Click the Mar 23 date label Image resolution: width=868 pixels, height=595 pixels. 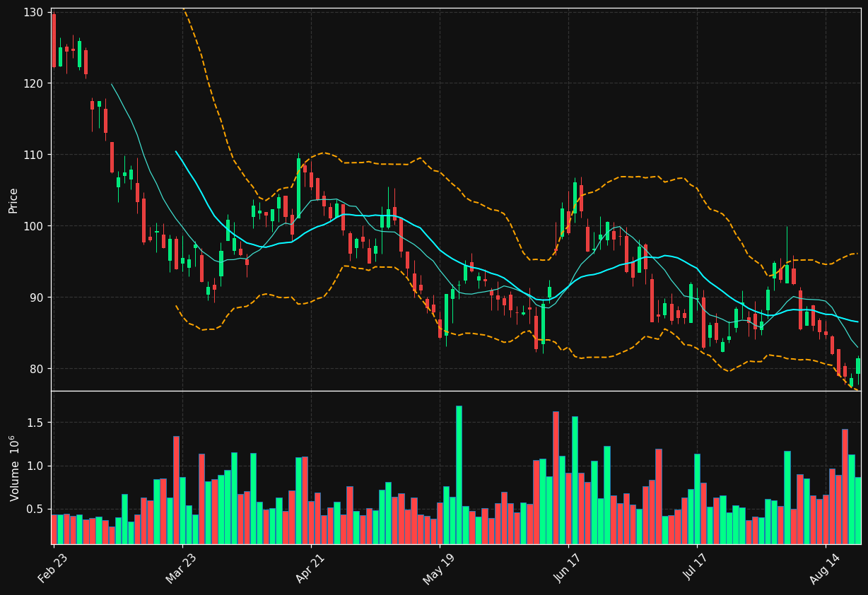coord(182,567)
